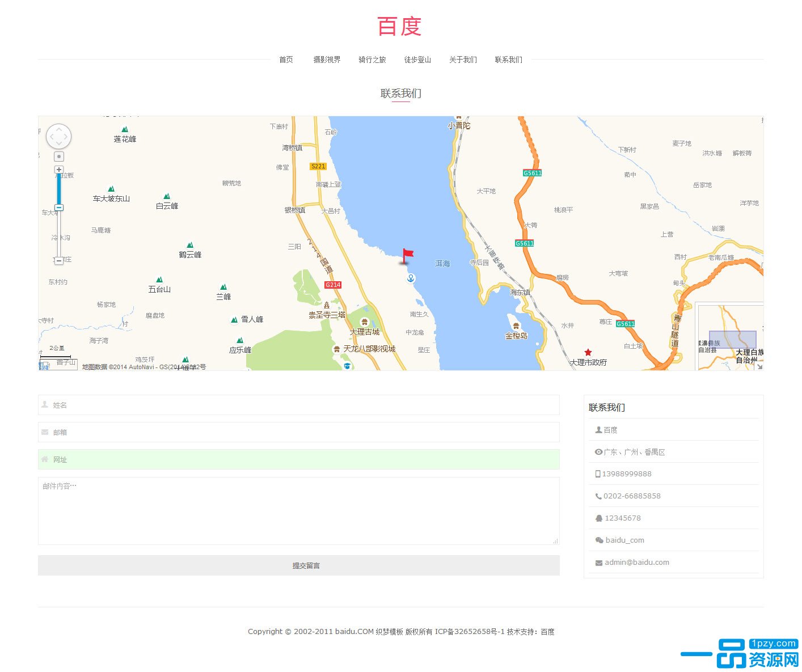Click the blue zoom slider handle
Screen dimensions: 802x672
pos(58,208)
